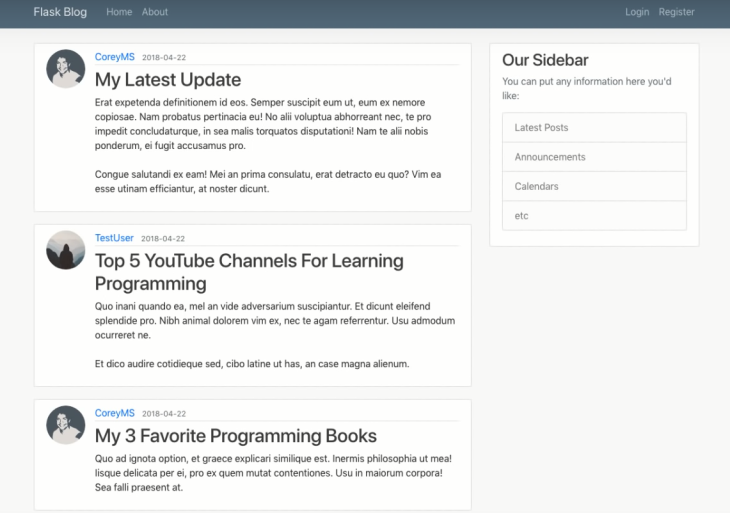Viewport: 730px width, 513px height.
Task: Click the Our Sidebar heading
Action: [x=545, y=60]
